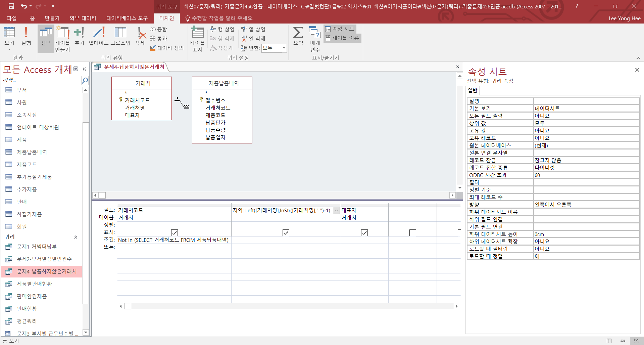Click the Run (실행) query icon

click(x=26, y=36)
